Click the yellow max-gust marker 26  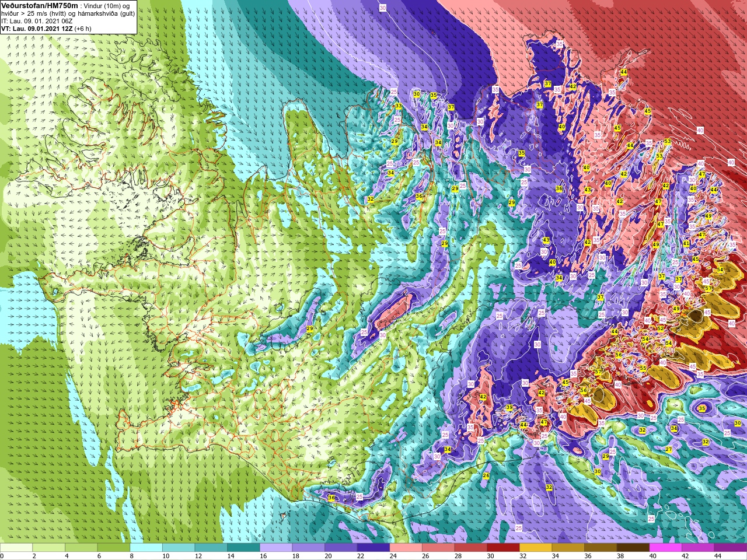486,475
